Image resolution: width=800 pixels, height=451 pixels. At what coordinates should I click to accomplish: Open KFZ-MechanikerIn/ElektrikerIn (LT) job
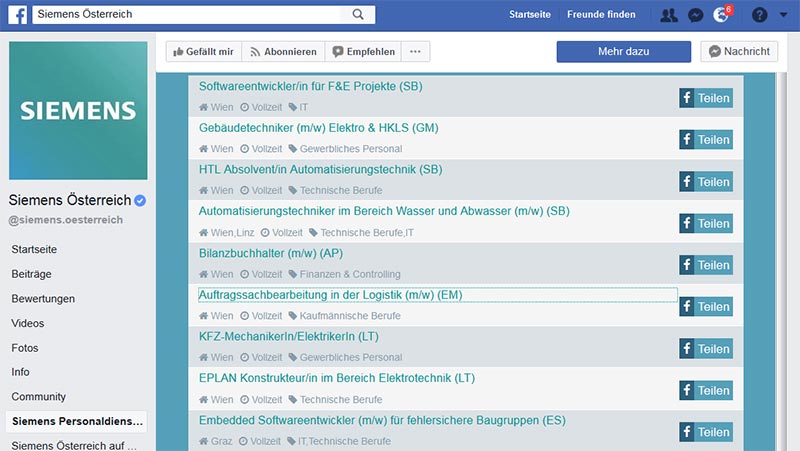pyautogui.click(x=289, y=337)
